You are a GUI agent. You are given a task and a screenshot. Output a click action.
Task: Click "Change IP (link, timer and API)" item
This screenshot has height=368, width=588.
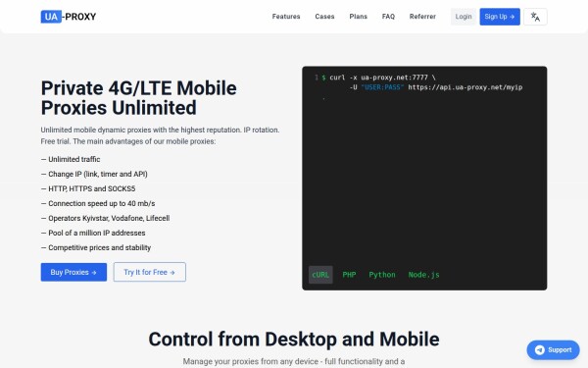[94, 174]
